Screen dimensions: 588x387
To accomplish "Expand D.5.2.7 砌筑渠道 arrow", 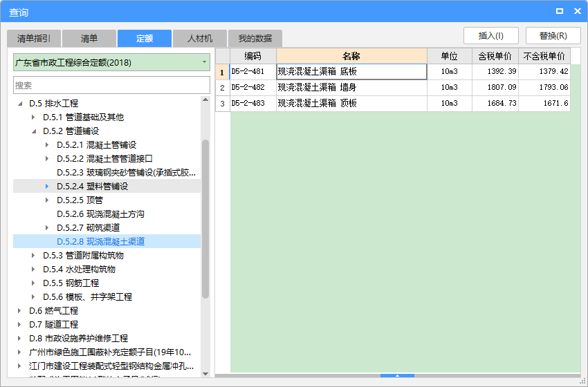I will (x=47, y=228).
